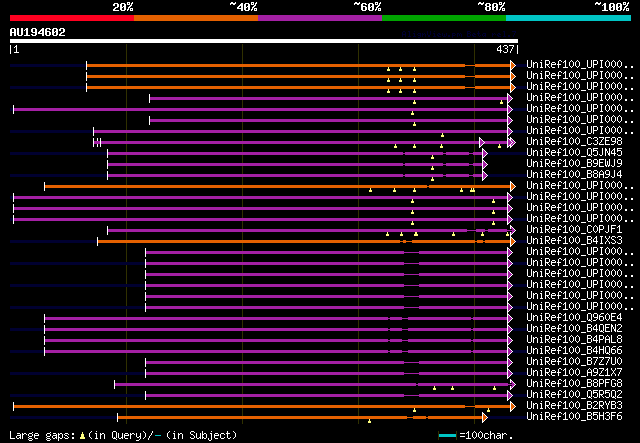The height and width of the screenshot is (443, 640).
Task: Click the 'Large gaps:' legend text
Action: coord(42,435)
